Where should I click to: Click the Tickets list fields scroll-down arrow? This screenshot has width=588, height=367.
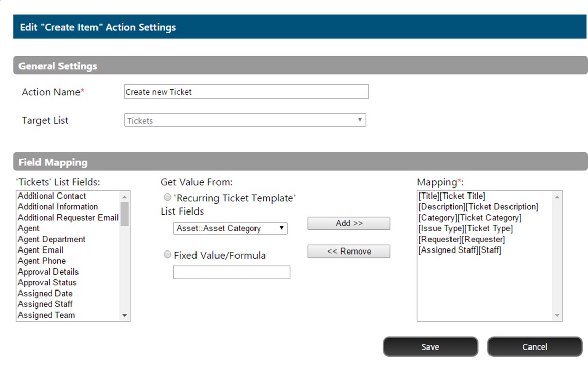[125, 316]
